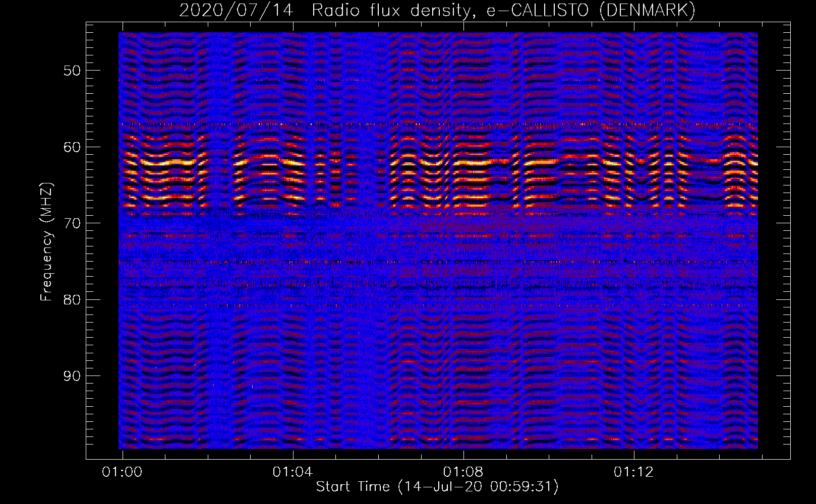Click the '01:04' time tick label
The image size is (816, 504).
293,472
